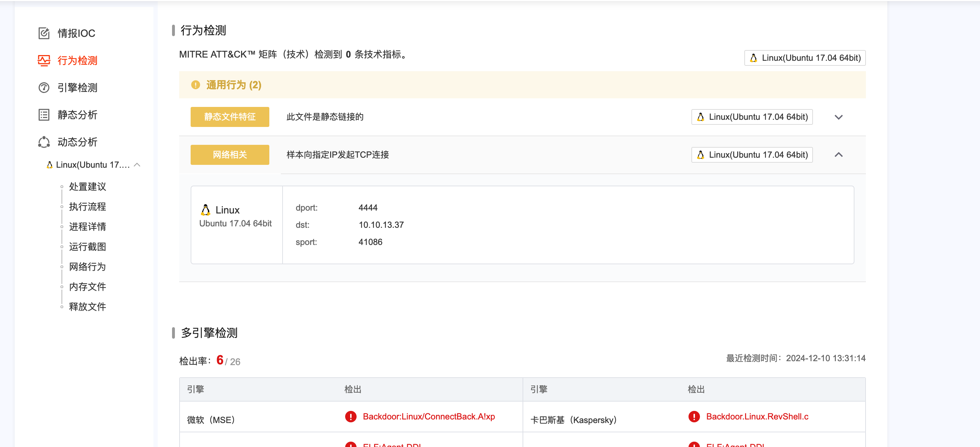980x447 pixels.
Task: Collapse the Linux(Ubuntu 17...) sidebar tree
Action: coord(138,165)
